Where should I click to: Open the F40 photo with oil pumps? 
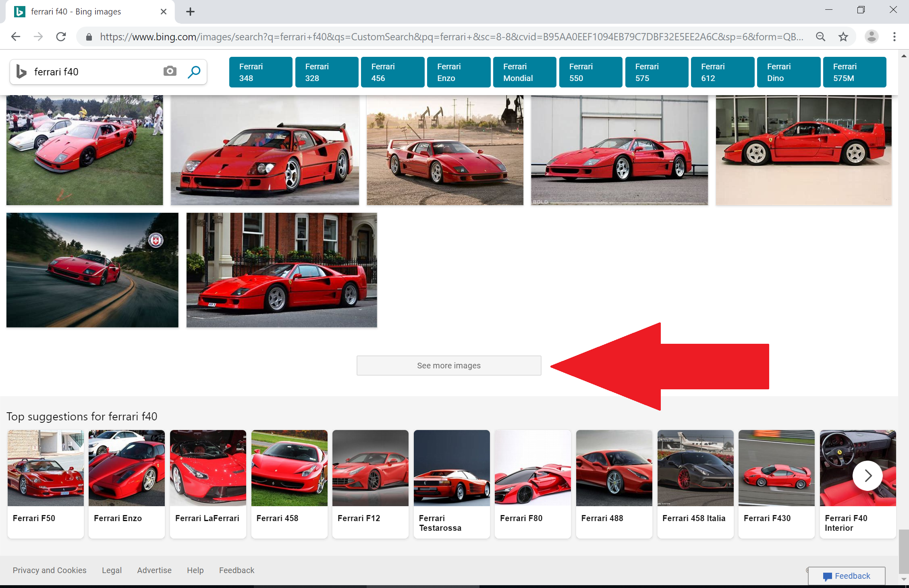point(445,150)
